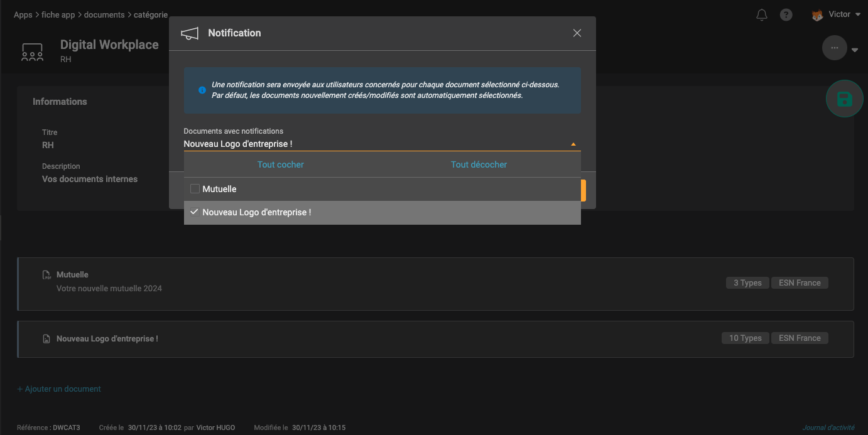Open the help question mark icon
The height and width of the screenshot is (435, 868).
(x=786, y=15)
